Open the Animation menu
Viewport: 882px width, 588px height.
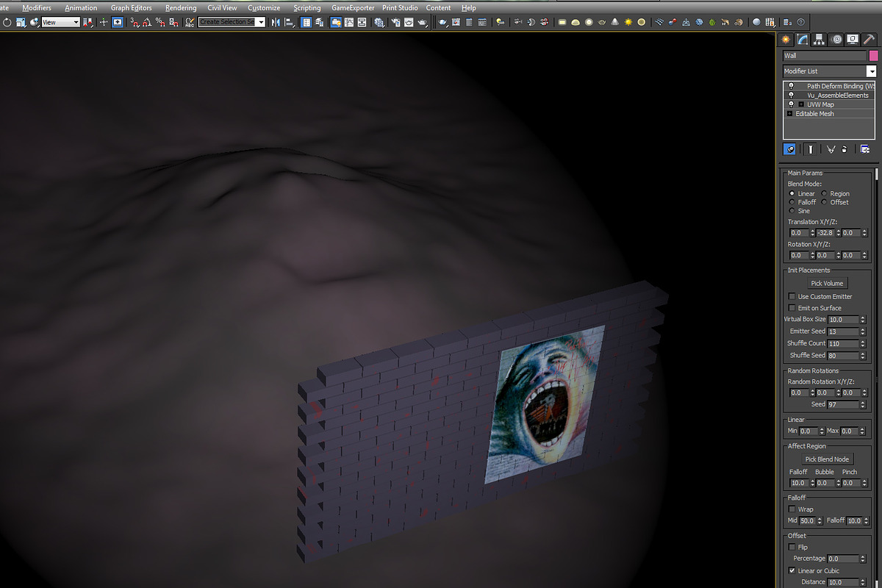tap(80, 7)
